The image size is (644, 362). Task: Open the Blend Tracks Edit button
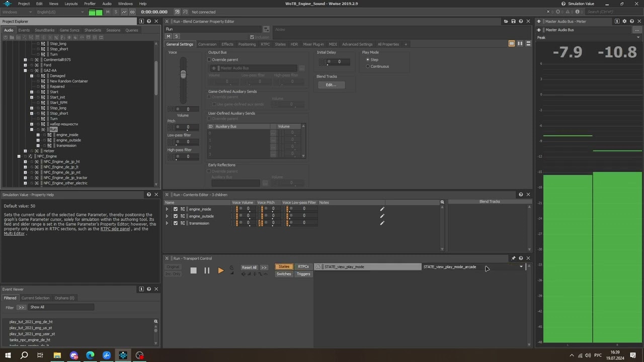pyautogui.click(x=331, y=84)
